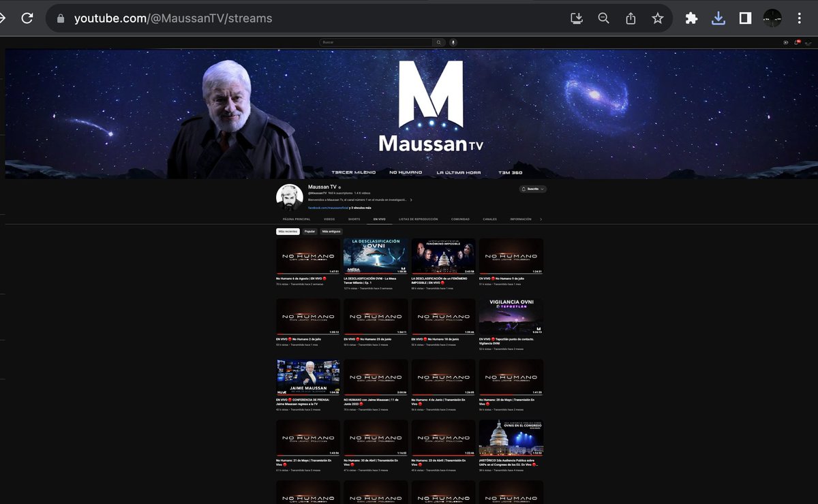This screenshot has height=504, width=818.
Task: Open the OVNIs en el Congreso thumbnail
Action: [x=511, y=438]
